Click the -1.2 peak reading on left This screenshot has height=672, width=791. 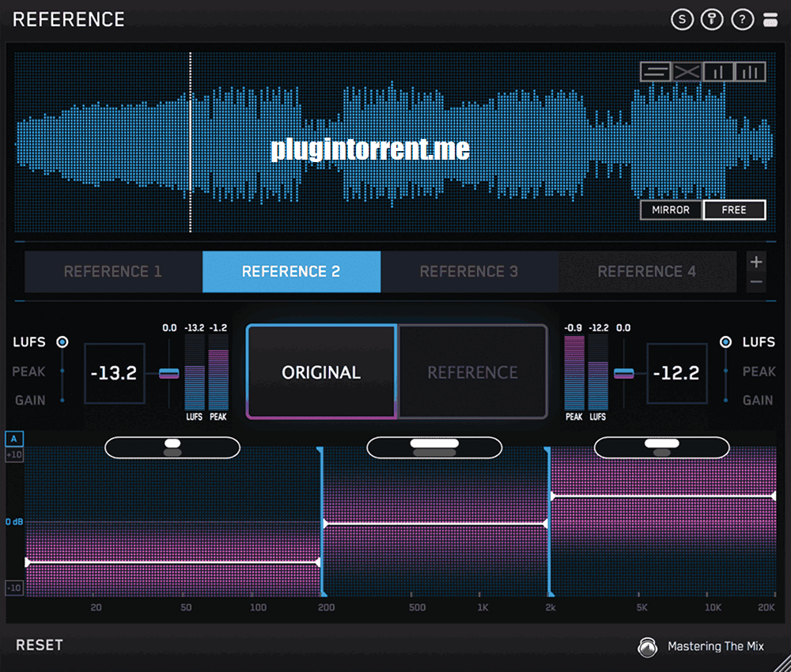(x=218, y=327)
